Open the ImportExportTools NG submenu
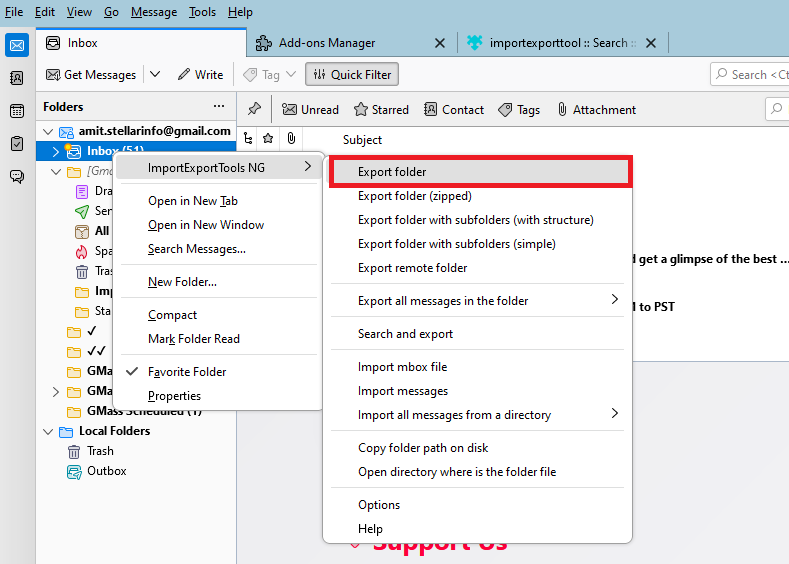Screen dimensions: 789x564 (218, 168)
